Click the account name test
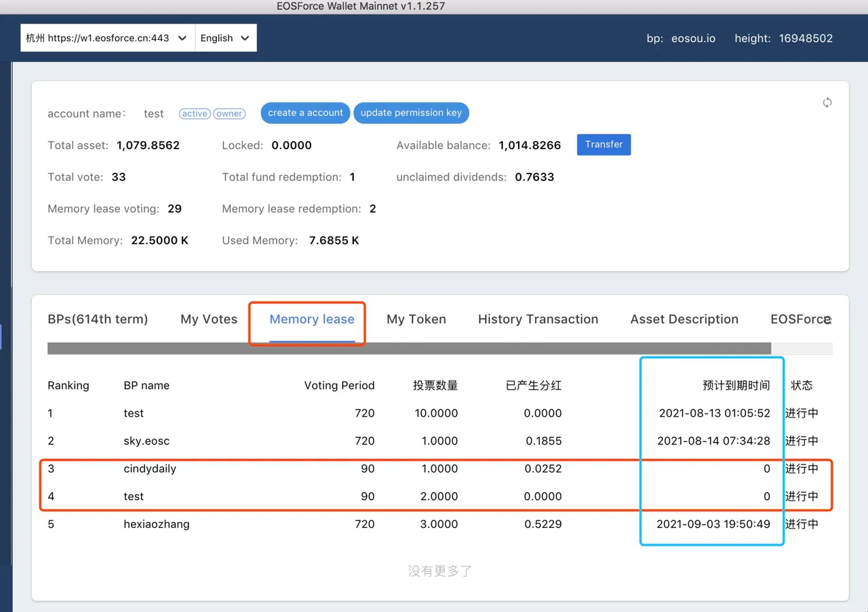Screen dimensions: 868x612 pos(154,113)
